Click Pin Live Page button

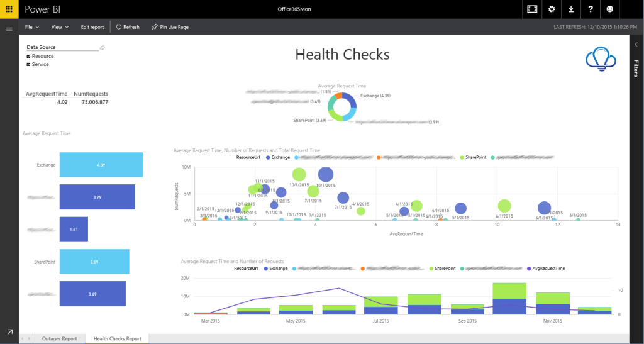tap(170, 27)
